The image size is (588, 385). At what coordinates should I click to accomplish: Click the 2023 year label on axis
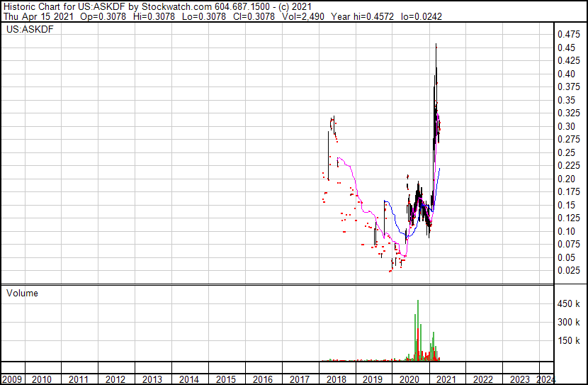(x=520, y=379)
